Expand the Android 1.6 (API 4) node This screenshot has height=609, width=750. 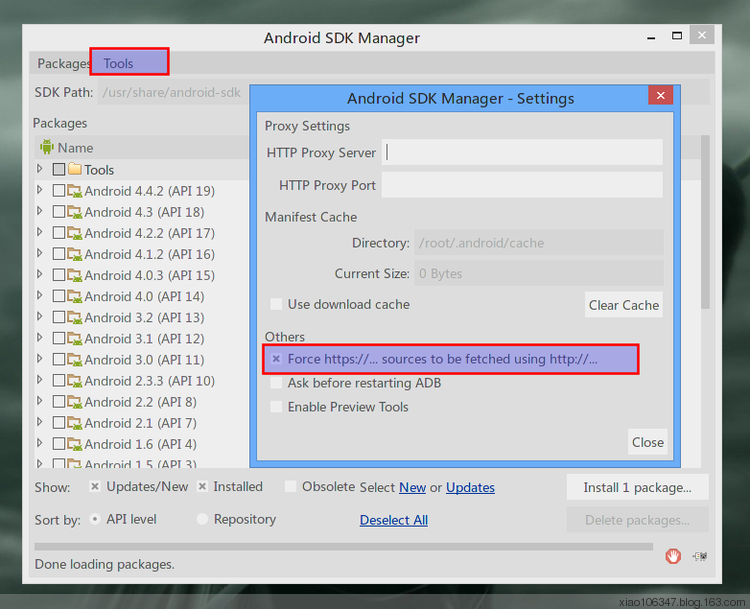tap(40, 443)
